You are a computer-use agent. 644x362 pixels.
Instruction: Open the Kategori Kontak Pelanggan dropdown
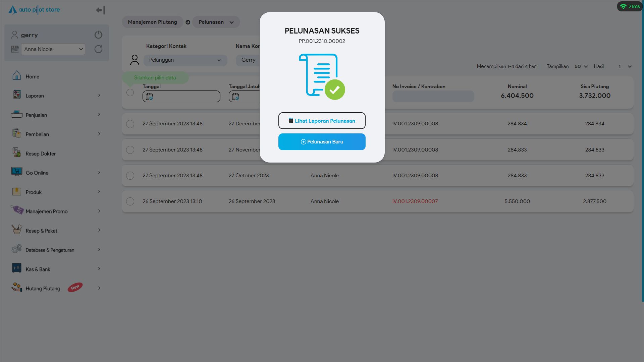185,60
